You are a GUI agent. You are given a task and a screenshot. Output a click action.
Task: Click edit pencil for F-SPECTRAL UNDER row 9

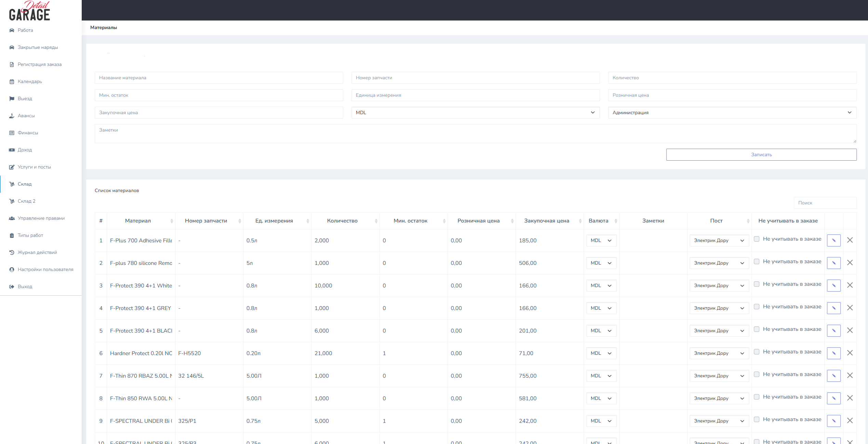(833, 421)
